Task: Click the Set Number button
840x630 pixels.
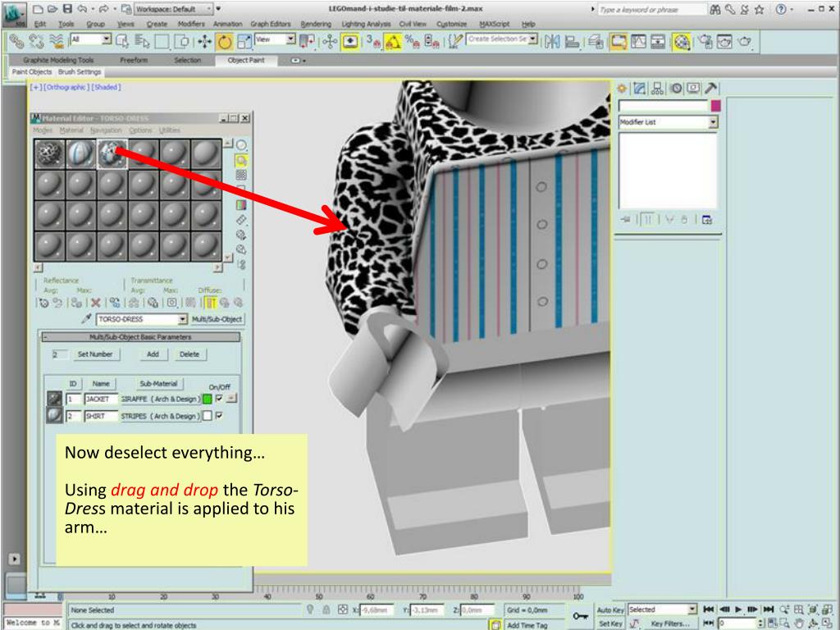Action: tap(95, 354)
